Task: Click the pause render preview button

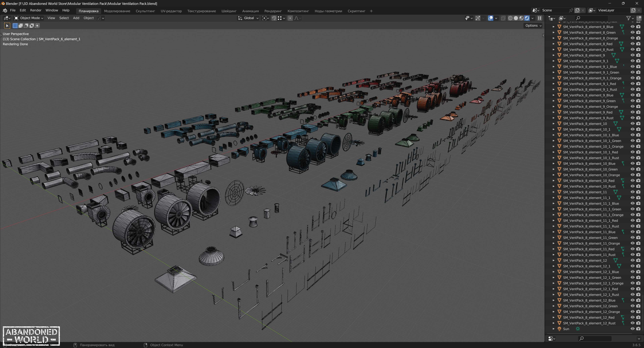Action: 540,18
